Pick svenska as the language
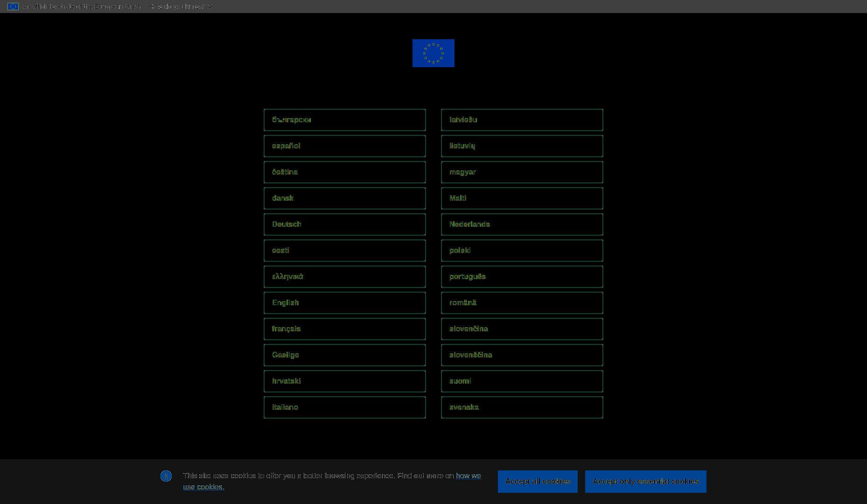Screen dimensions: 867x504 point(522,407)
